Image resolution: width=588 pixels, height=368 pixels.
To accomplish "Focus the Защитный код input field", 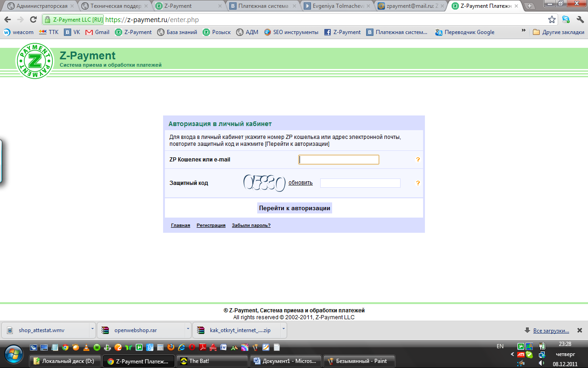I will [x=360, y=183].
